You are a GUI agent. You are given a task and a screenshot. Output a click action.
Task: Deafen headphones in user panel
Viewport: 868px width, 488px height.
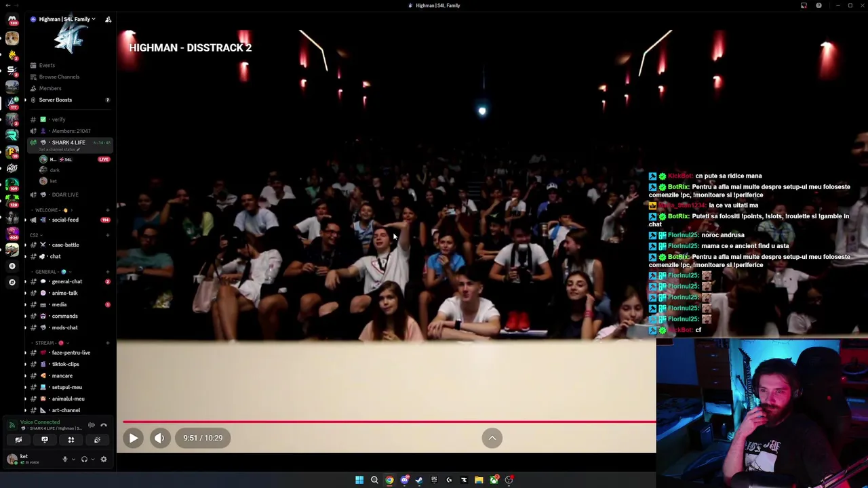[x=84, y=459]
